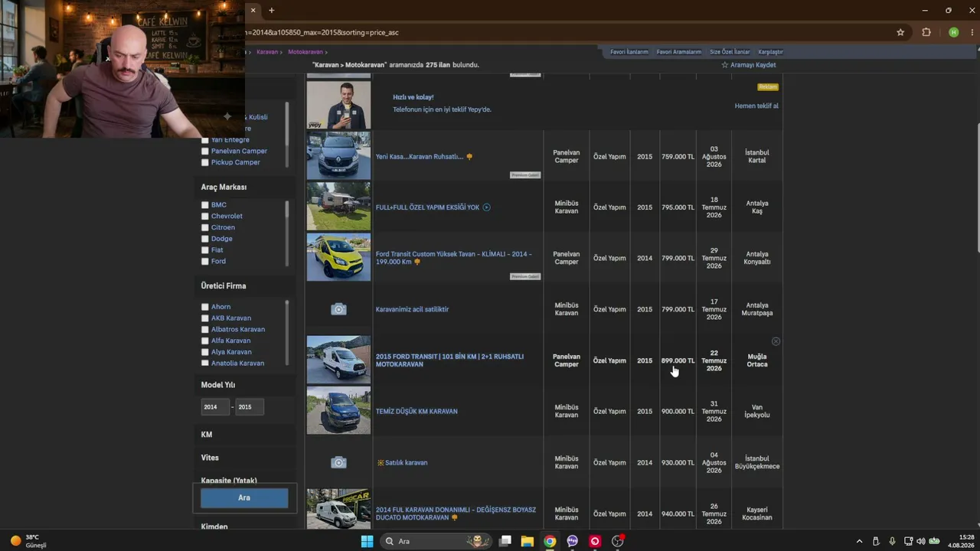The height and width of the screenshot is (551, 980).
Task: Click the video play icon beside FULL+FULL listing
Action: click(486, 207)
